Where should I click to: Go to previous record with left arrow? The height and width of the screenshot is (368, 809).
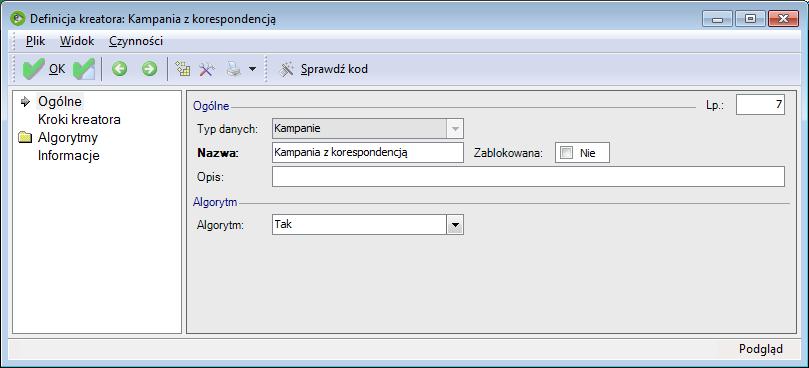coord(120,69)
